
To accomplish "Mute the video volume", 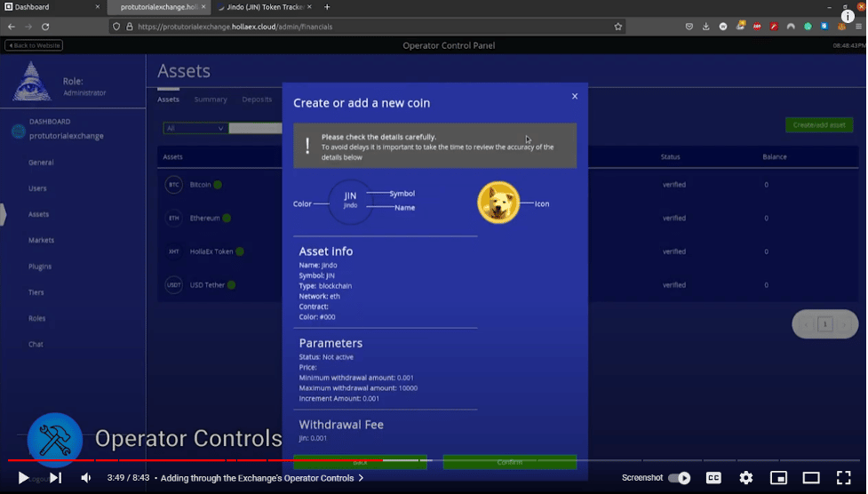I will 86,477.
